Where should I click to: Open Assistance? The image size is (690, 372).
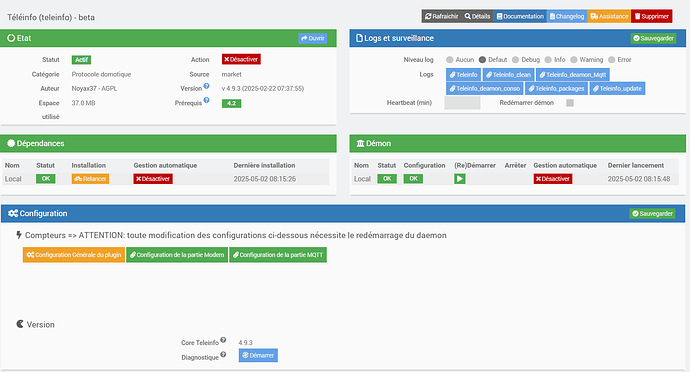(609, 16)
